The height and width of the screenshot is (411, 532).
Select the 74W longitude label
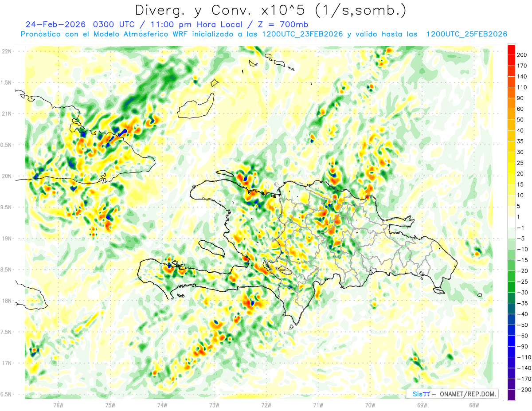pyautogui.click(x=162, y=405)
